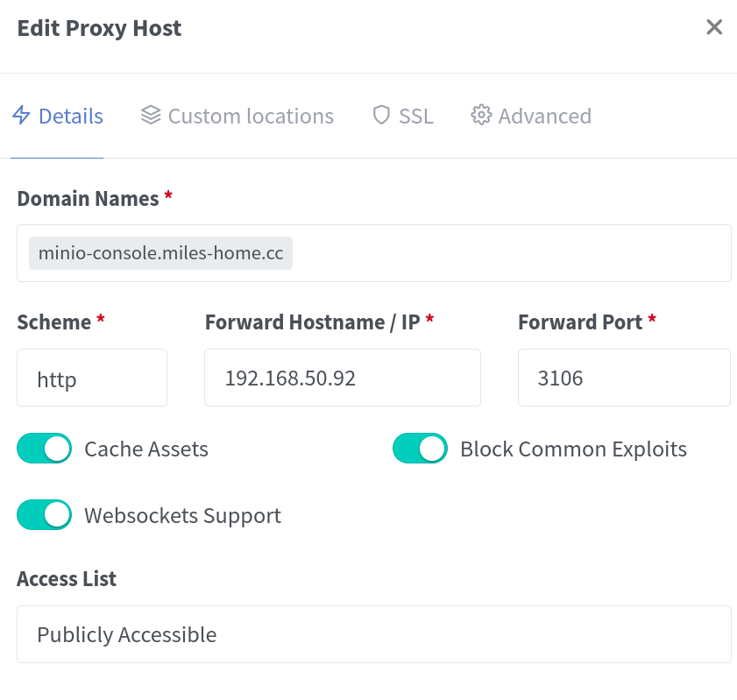
Task: Click the shield icon for SSL
Action: tap(381, 116)
